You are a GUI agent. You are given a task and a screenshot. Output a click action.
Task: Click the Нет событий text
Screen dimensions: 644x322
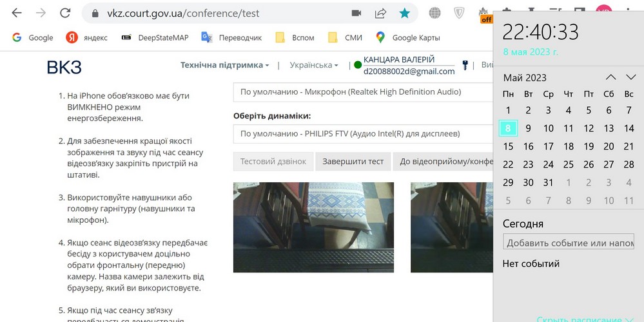(x=531, y=263)
